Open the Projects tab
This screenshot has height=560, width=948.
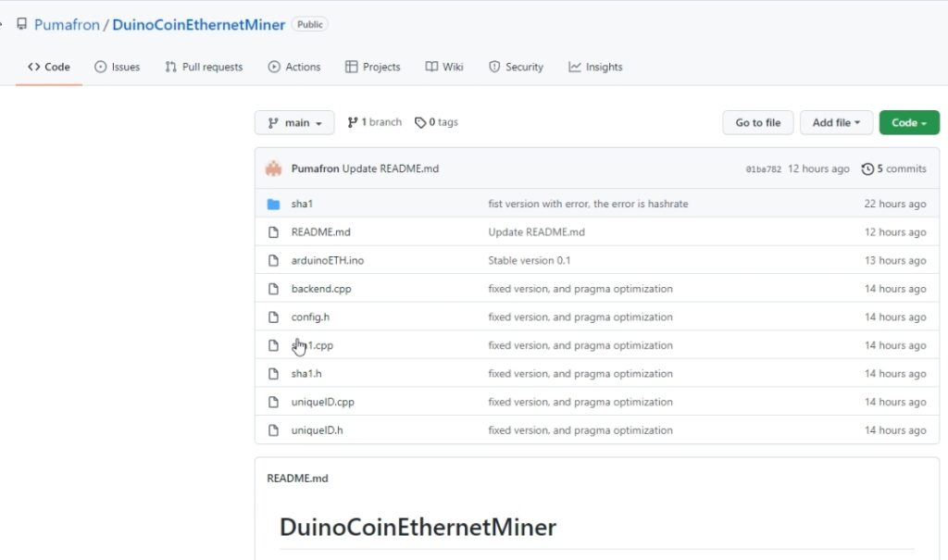coord(373,67)
